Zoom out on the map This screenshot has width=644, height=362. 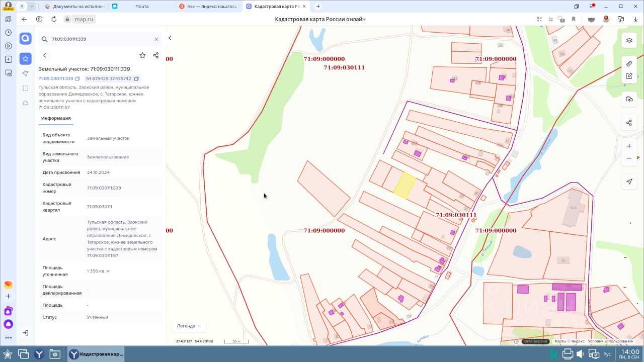[629, 158]
